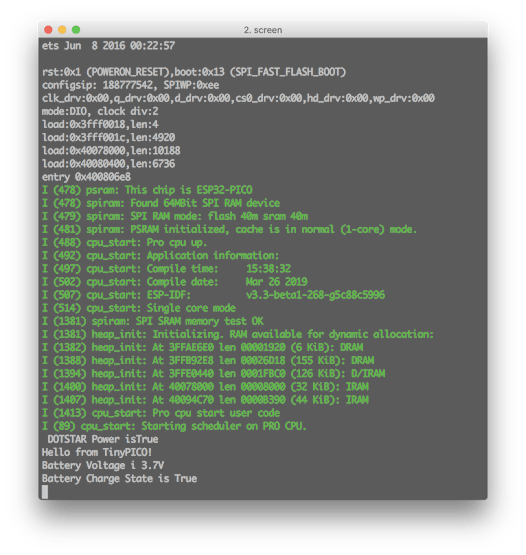The width and height of the screenshot is (526, 555).
Task: Click the 'ets Jun 8 2016 00:22:57' line
Action: pyautogui.click(x=108, y=46)
